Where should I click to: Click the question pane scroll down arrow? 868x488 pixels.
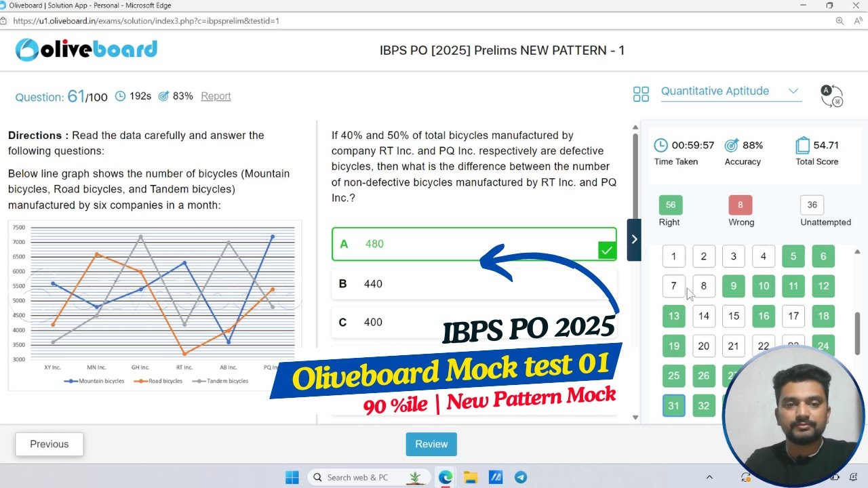pyautogui.click(x=635, y=418)
